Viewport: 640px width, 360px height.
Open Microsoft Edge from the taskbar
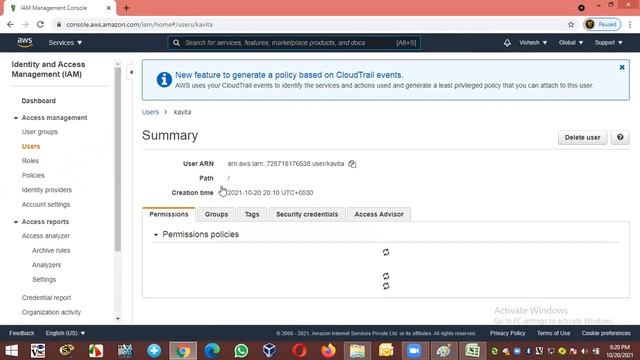pyautogui.click(x=212, y=351)
